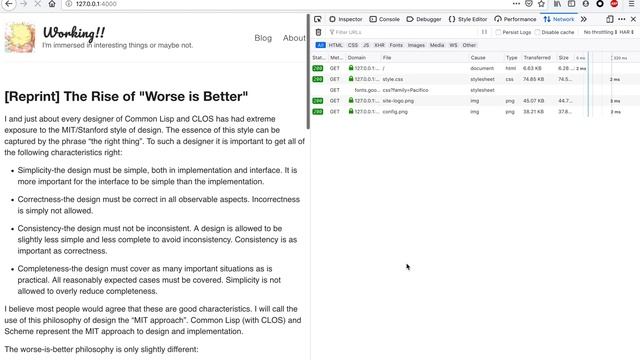Click the browser forward arrow
This screenshot has width=640, height=360.
coord(23,4)
